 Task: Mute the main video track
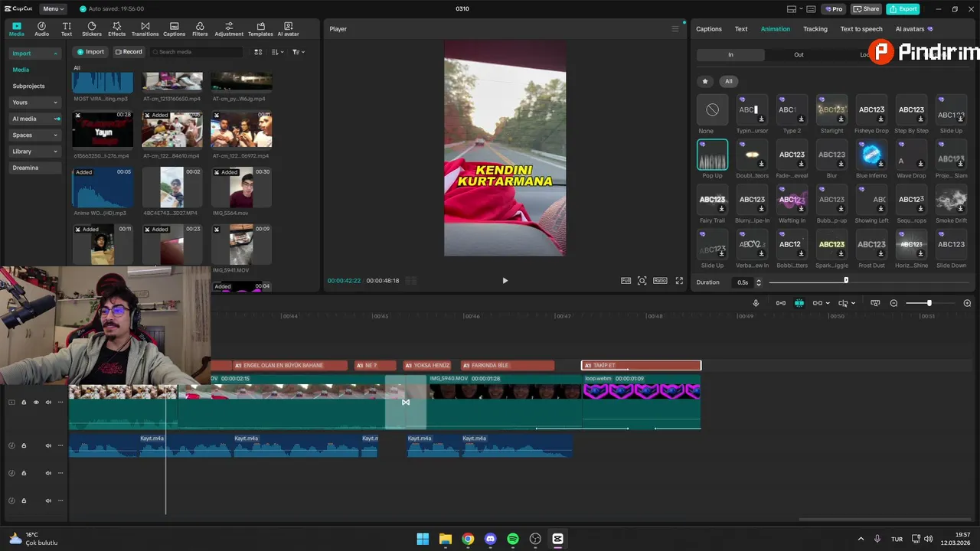coord(48,403)
